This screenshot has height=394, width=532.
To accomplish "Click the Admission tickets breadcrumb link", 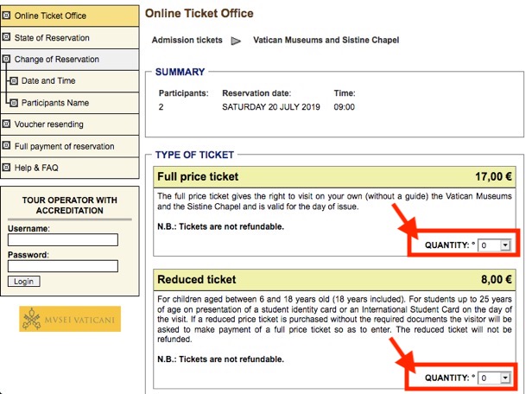I will click(x=187, y=40).
